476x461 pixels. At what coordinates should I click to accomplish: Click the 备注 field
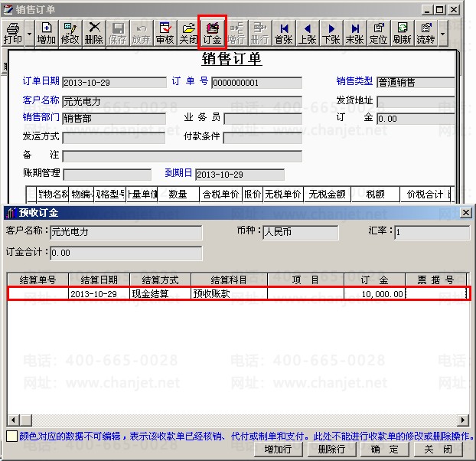tap(182, 156)
